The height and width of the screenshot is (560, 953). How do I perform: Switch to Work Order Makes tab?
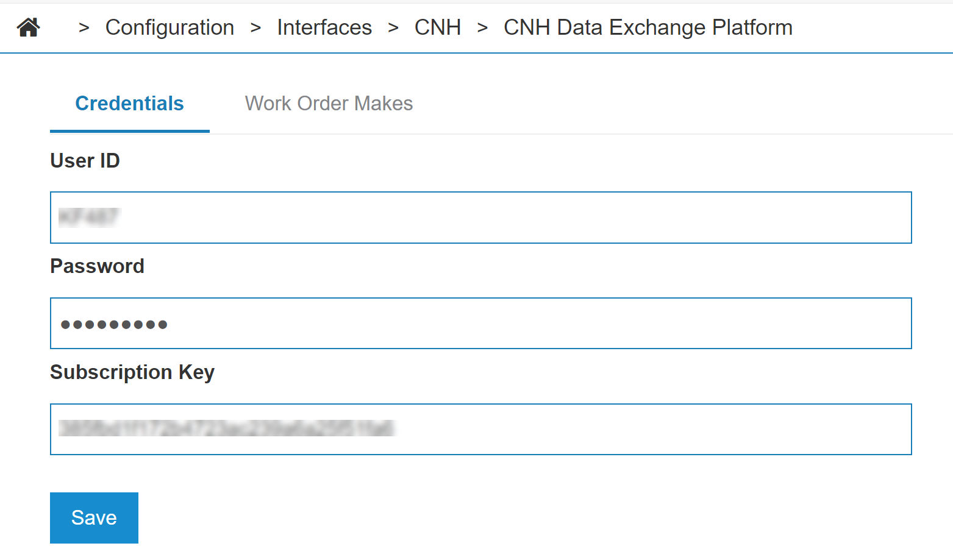[329, 104]
